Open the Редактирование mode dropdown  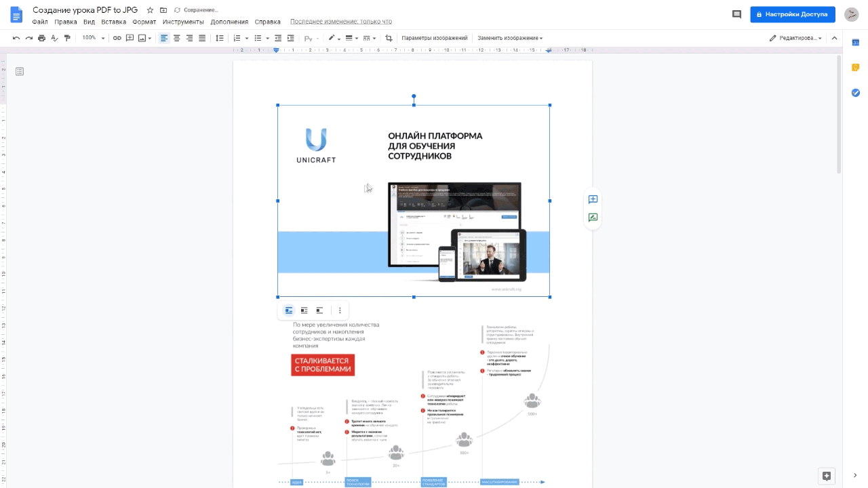point(796,38)
